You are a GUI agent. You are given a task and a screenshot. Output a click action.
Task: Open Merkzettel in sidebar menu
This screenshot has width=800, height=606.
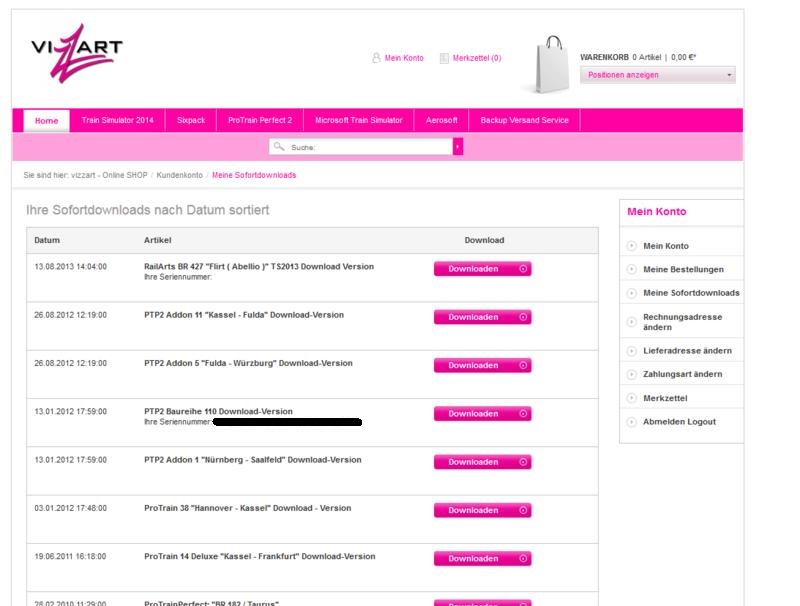(x=665, y=398)
